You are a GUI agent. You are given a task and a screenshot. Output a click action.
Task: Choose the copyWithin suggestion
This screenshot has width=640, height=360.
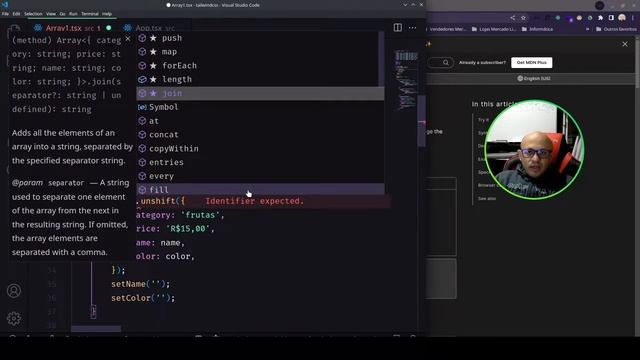pyautogui.click(x=260, y=149)
